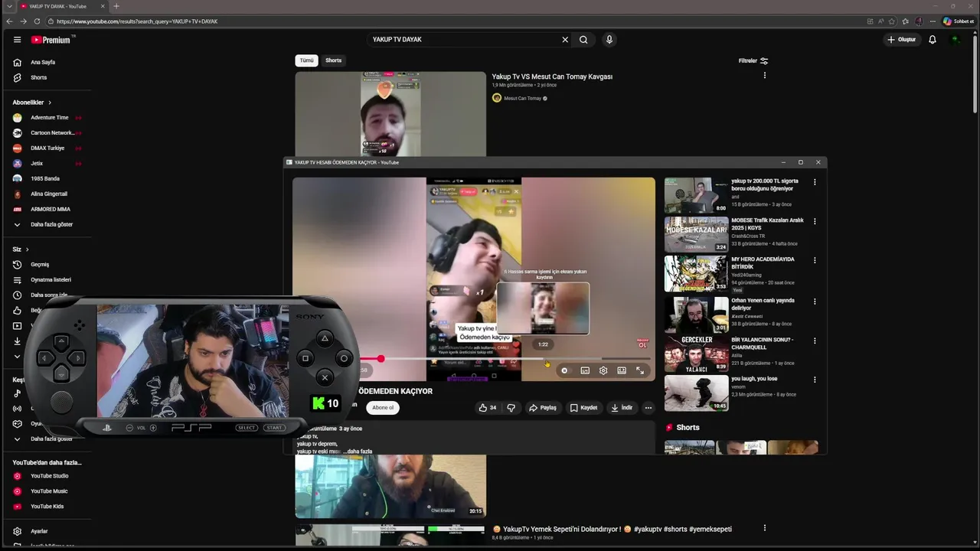Screen dimensions: 980x551
Task: Select the Tümü filter chip
Action: 306,60
